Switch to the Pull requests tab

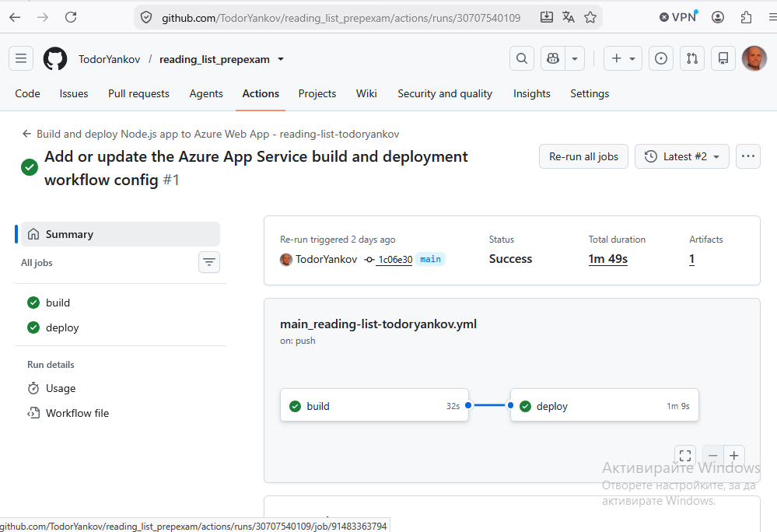point(138,93)
